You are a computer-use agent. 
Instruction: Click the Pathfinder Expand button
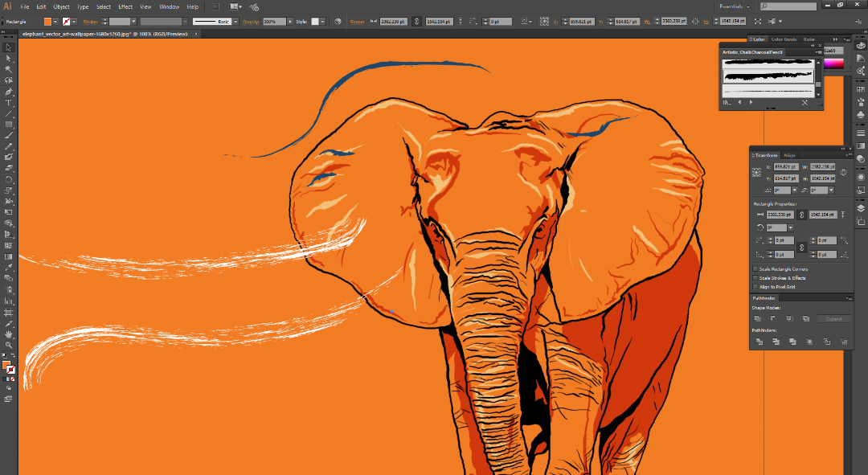833,319
